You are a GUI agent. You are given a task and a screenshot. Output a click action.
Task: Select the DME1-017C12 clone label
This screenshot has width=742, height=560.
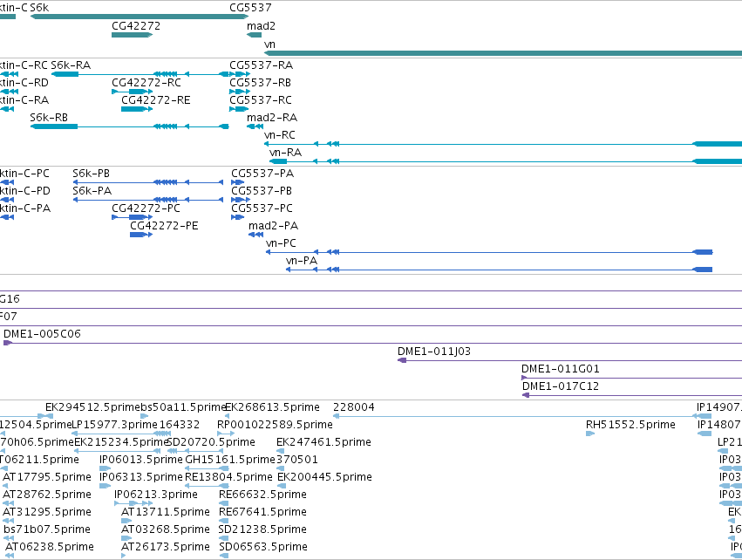pyautogui.click(x=561, y=386)
